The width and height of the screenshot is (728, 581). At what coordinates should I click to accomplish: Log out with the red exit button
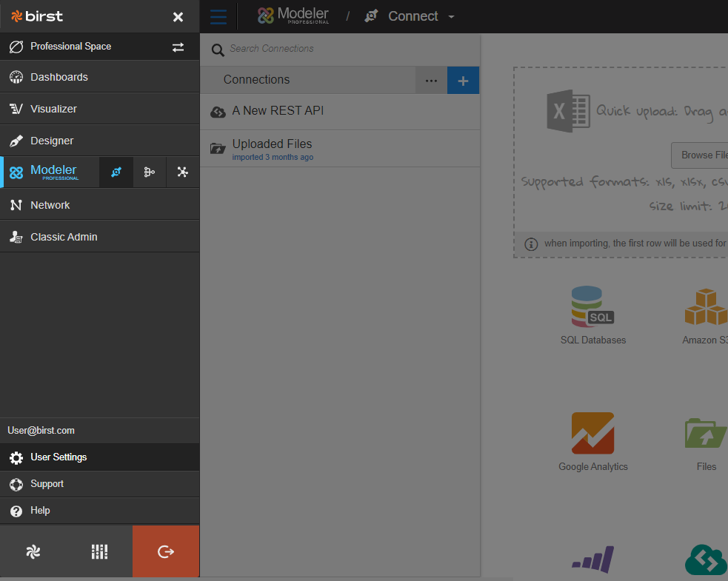(x=166, y=551)
